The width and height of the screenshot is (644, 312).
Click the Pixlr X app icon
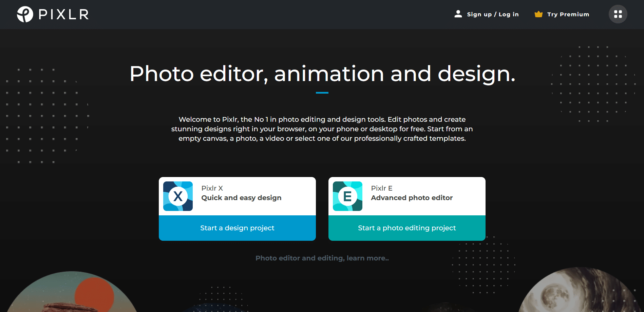tap(178, 196)
